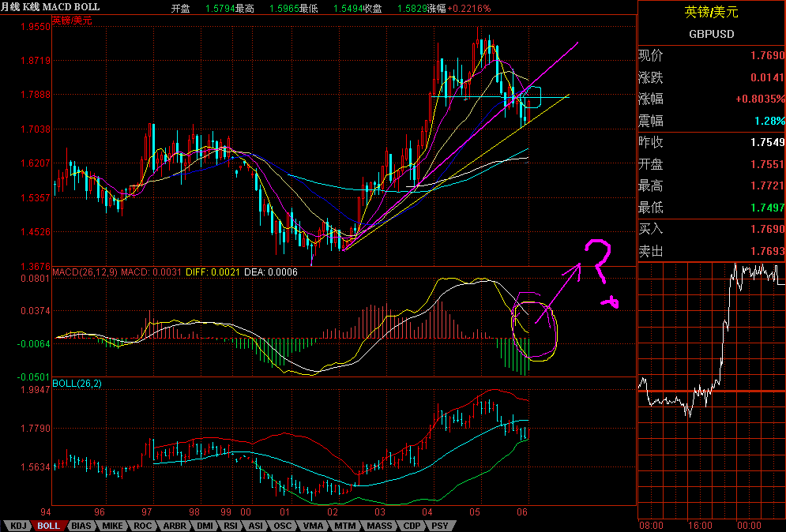Open the PSY indicator tab
The image size is (786, 532).
[440, 526]
